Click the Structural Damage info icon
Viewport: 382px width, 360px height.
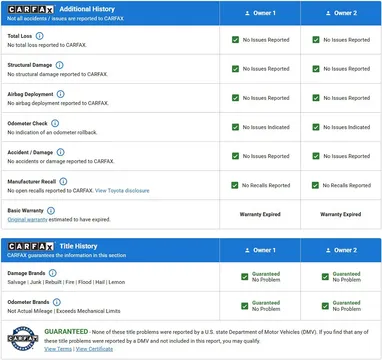pos(59,65)
